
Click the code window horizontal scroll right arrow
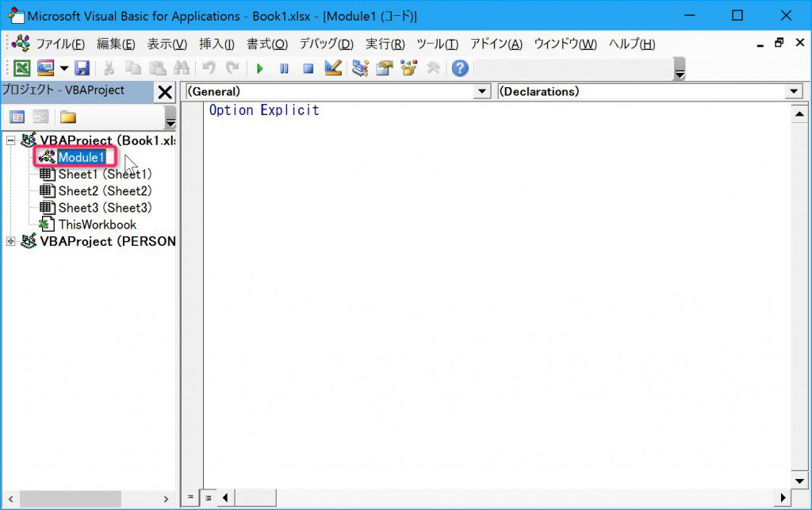tap(783, 498)
